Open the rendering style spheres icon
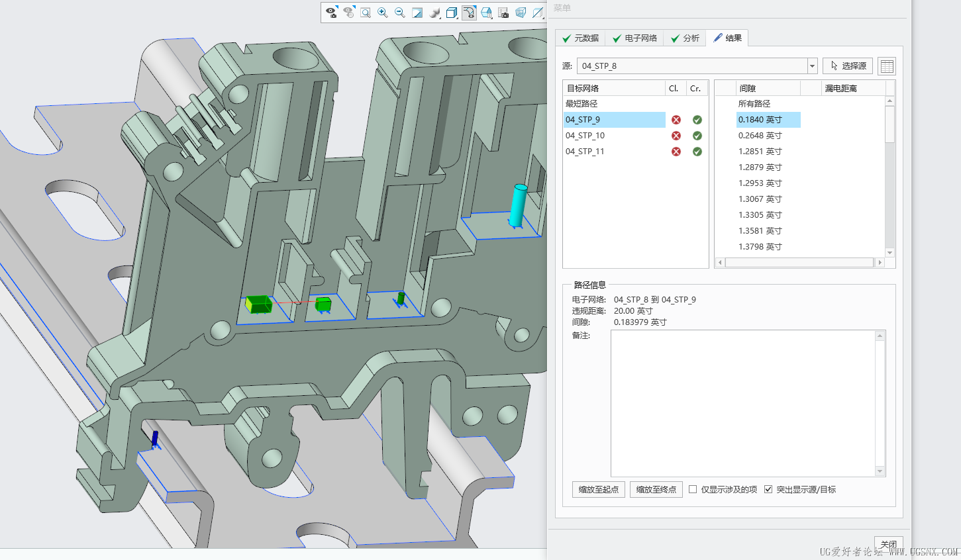Viewport: 961px width, 560px height. [434, 13]
